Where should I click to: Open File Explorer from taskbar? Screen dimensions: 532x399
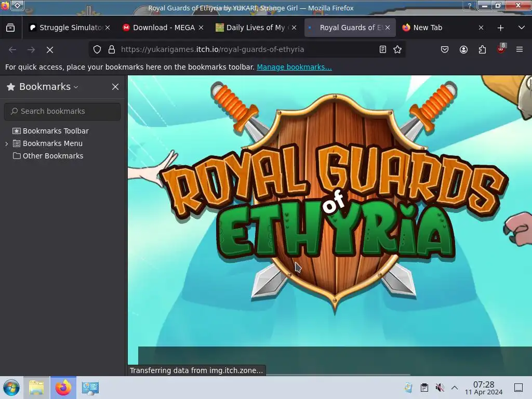coord(37,388)
